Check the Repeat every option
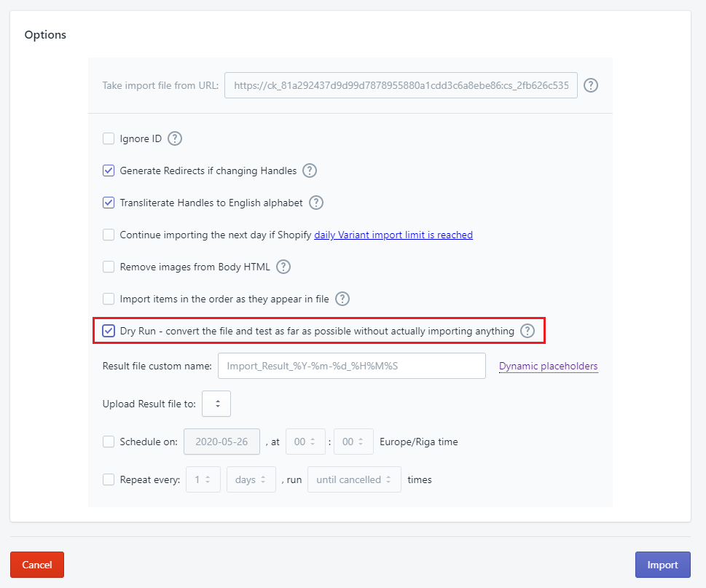The height and width of the screenshot is (588, 706). (109, 479)
